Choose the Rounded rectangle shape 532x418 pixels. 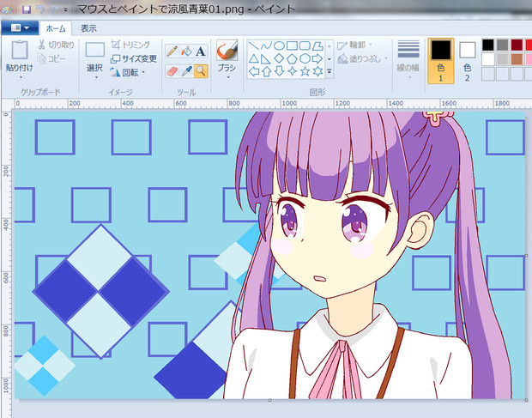coord(305,45)
